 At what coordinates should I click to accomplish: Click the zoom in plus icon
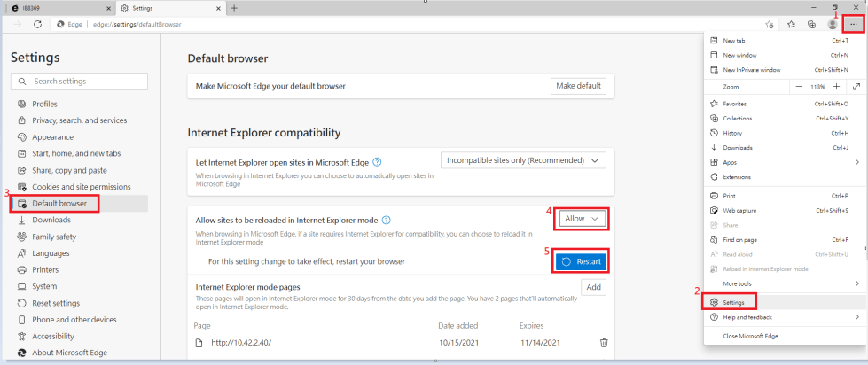coord(835,87)
